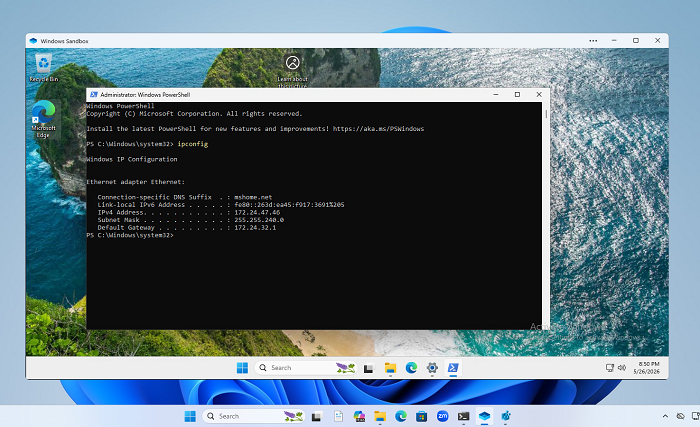Image resolution: width=700 pixels, height=427 pixels.
Task: Select Windows Sandbox on the host taskbar
Action: 484,416
